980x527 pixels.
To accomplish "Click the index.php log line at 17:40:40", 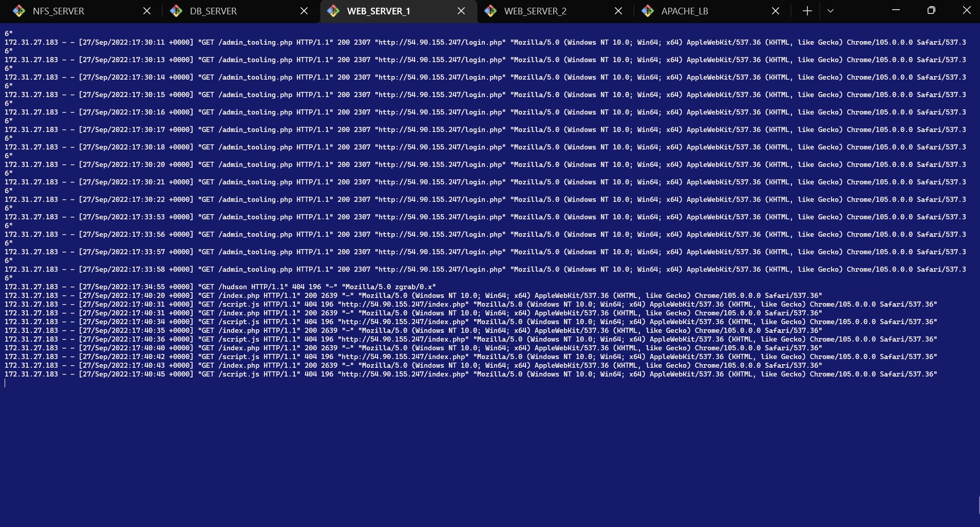I will [413, 348].
